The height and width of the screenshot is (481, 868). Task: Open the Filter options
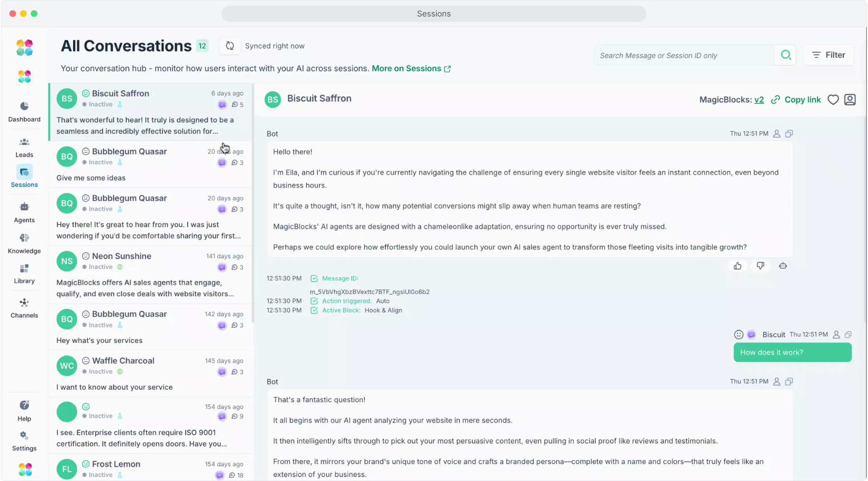828,55
